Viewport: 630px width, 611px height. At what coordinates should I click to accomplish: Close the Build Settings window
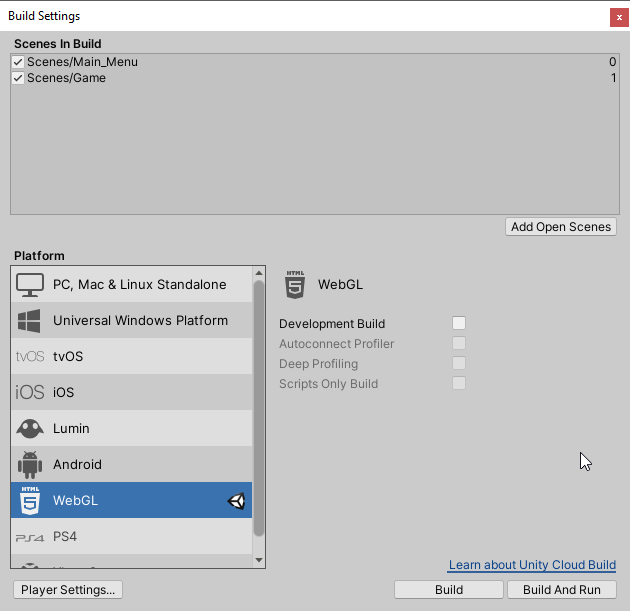point(619,18)
